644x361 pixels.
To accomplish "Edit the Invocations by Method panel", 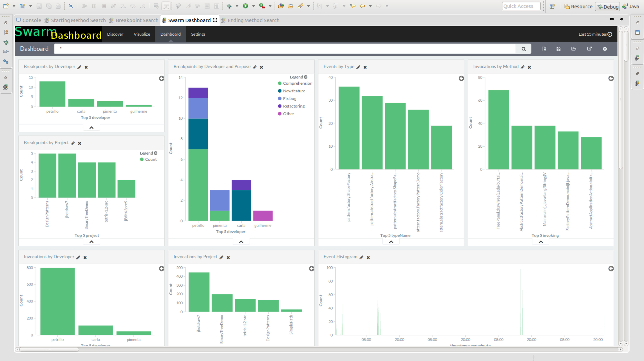I will click(522, 67).
